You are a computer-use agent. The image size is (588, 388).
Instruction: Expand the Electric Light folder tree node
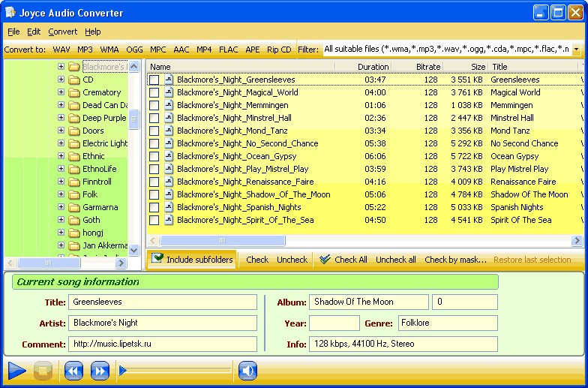61,143
